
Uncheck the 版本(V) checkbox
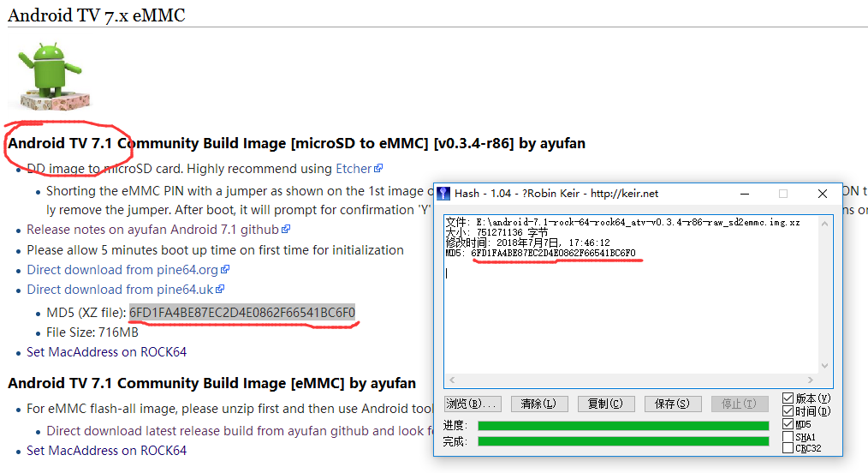coord(788,398)
